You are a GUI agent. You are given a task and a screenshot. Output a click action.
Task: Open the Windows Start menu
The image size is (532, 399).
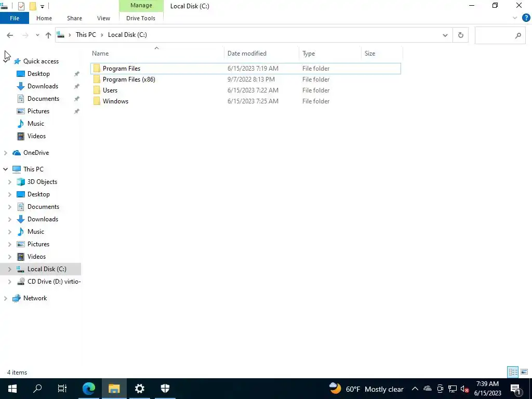pyautogui.click(x=12, y=389)
